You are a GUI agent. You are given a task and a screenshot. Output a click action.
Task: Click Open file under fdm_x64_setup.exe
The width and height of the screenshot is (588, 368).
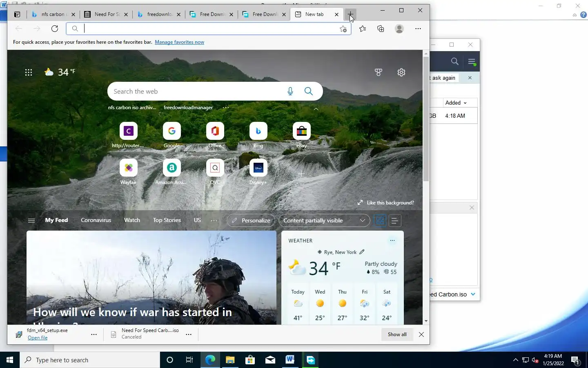pos(38,338)
